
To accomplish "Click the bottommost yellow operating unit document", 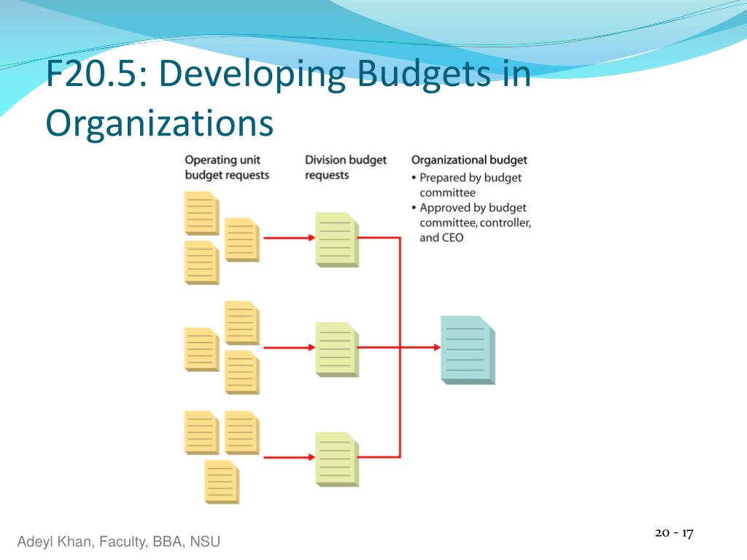I will tap(222, 481).
